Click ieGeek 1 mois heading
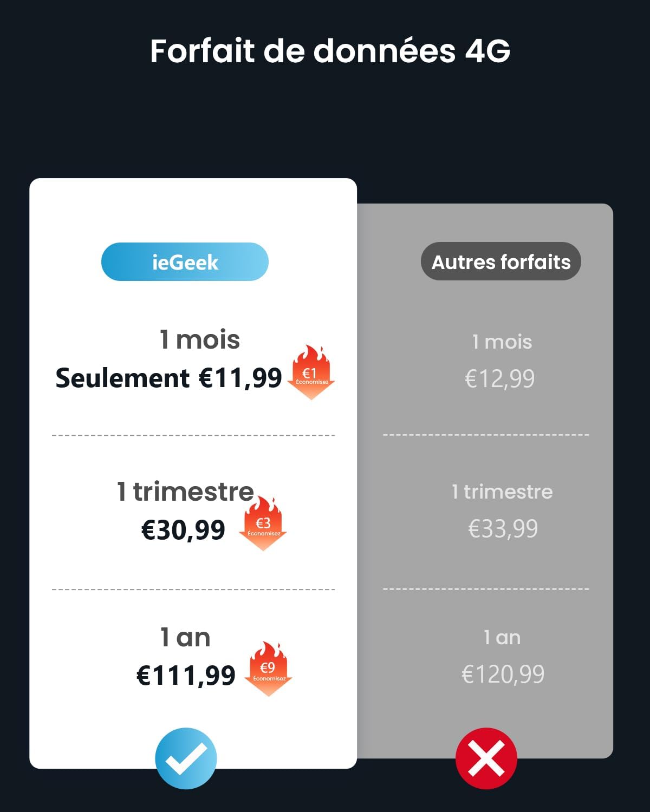650x812 pixels. [199, 340]
